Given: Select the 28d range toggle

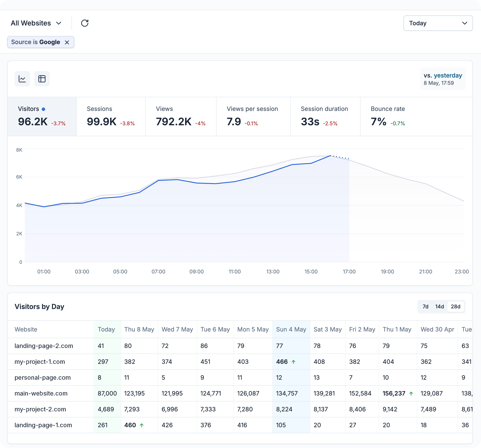Looking at the screenshot, I should [x=455, y=307].
